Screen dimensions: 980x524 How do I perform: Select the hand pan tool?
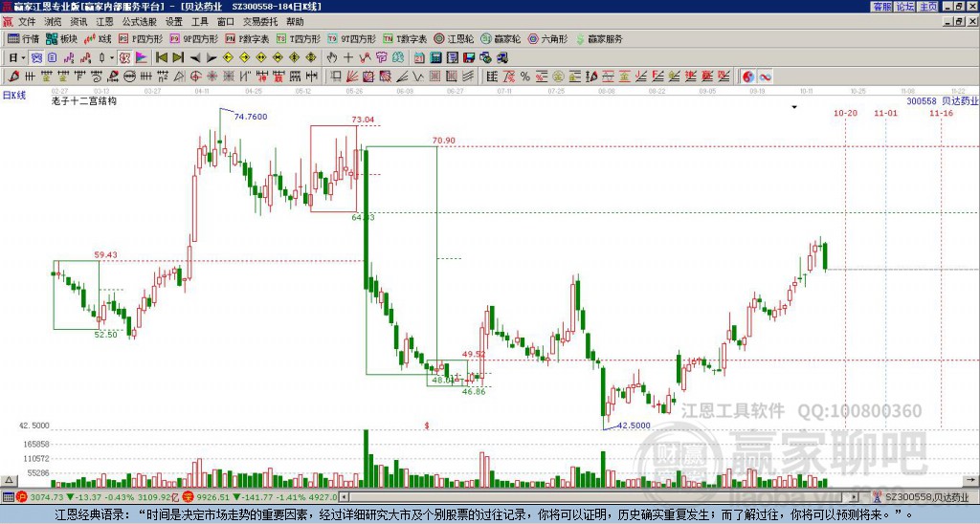(331, 57)
